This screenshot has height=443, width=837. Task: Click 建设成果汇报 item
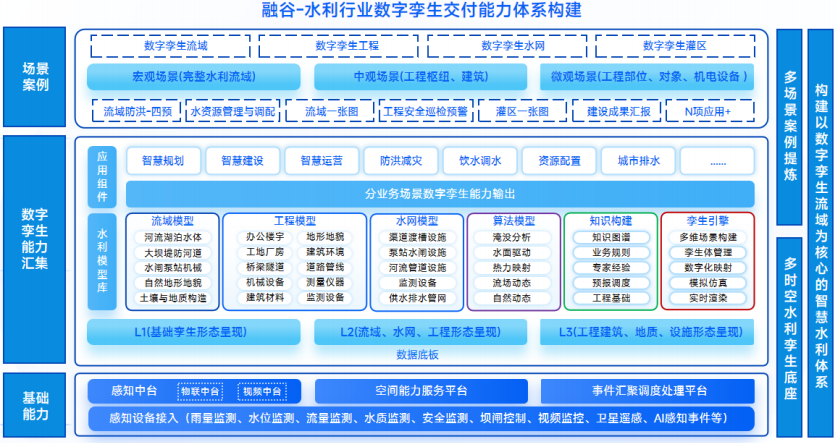(x=617, y=111)
